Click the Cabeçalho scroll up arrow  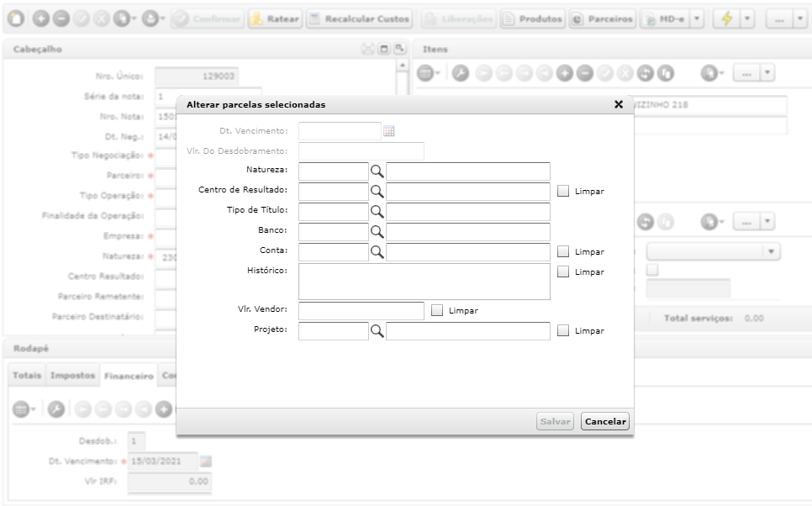(403, 66)
